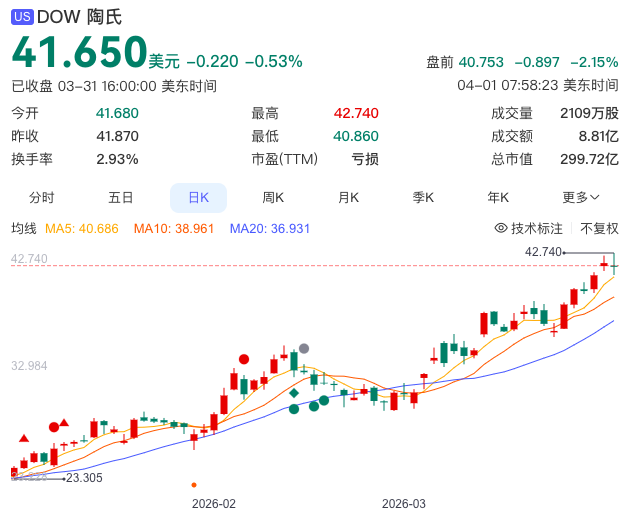Switch to the 季K tab
This screenshot has width=631, height=518.
(423, 198)
